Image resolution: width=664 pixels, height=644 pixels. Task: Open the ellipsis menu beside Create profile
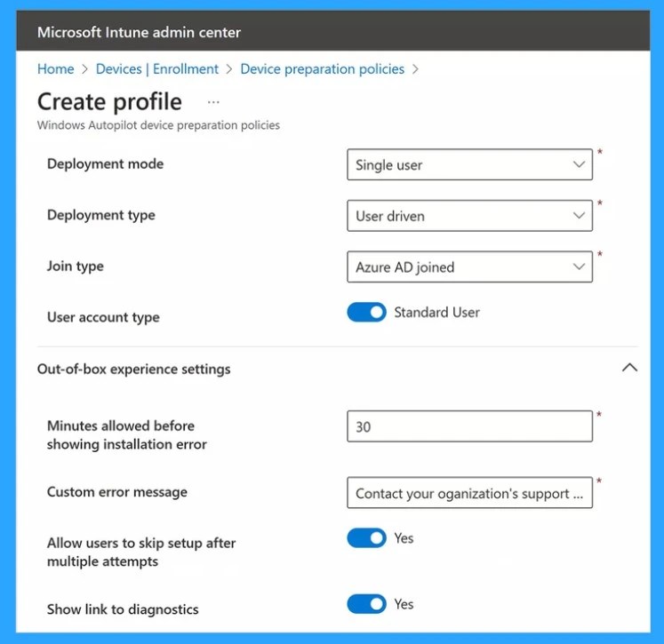coord(213,102)
